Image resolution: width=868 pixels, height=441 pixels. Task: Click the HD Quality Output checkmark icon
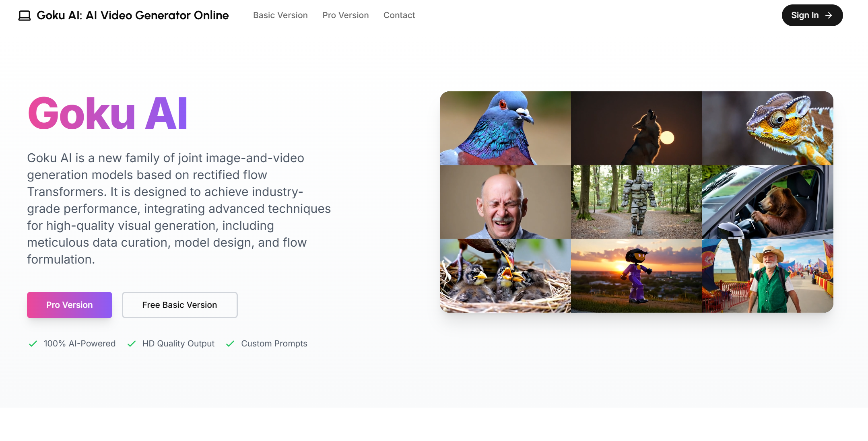(131, 344)
